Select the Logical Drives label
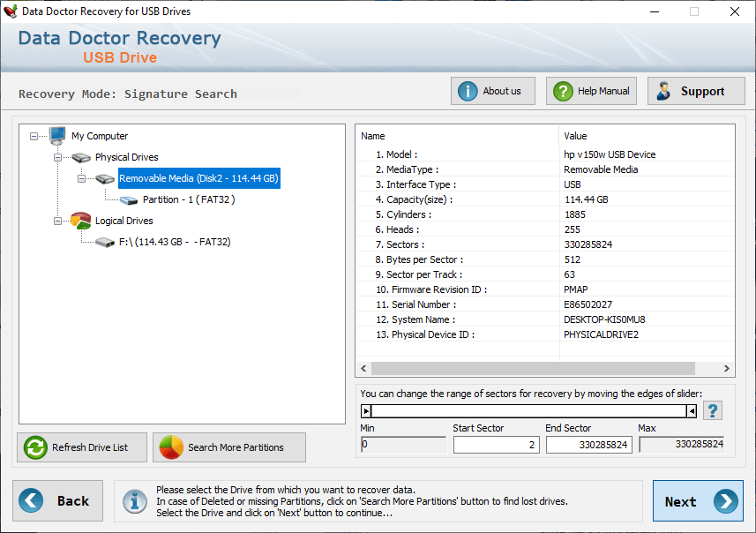 [124, 221]
